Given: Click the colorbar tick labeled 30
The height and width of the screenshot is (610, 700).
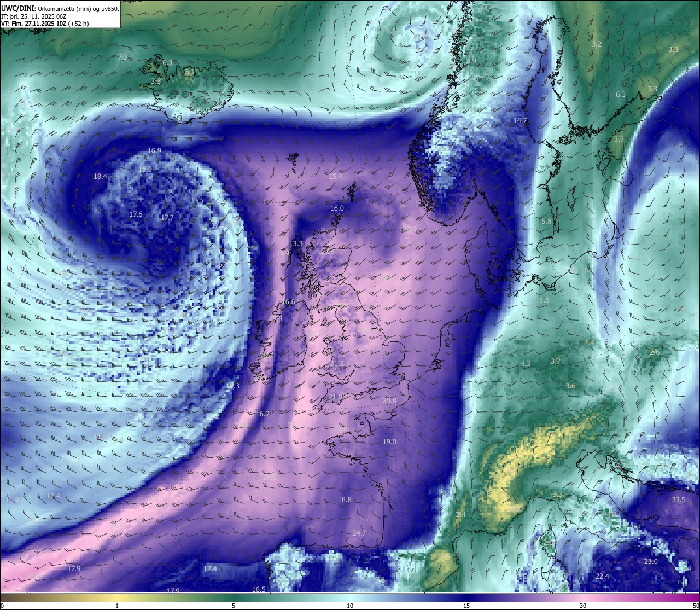Looking at the screenshot, I should click(583, 606).
